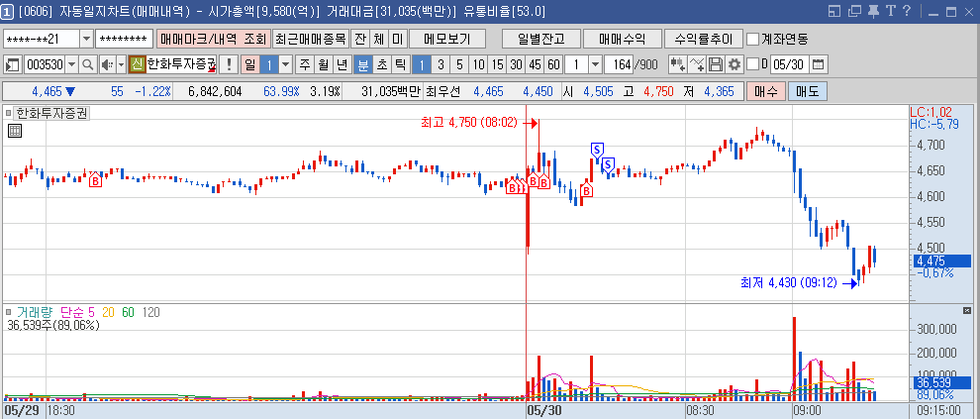Image resolution: width=980 pixels, height=419 pixels.
Task: Expand the speaker options dropdown arrow
Action: point(121,64)
